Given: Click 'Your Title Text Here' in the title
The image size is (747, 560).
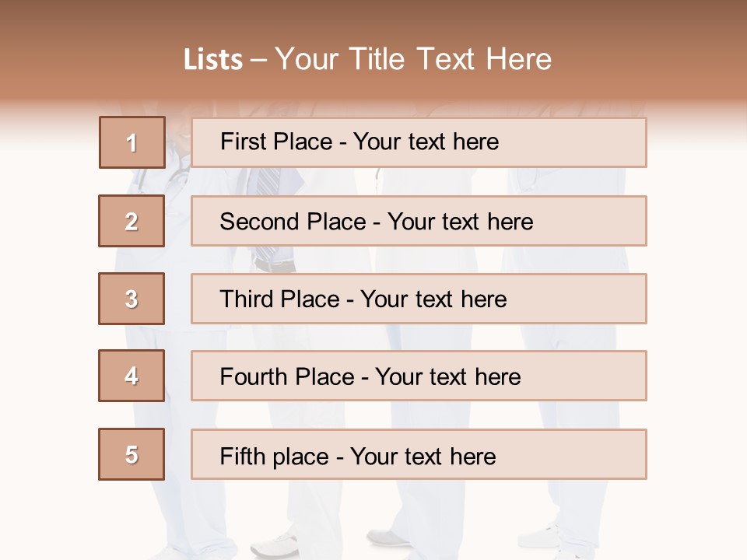Looking at the screenshot, I should coord(413,60).
